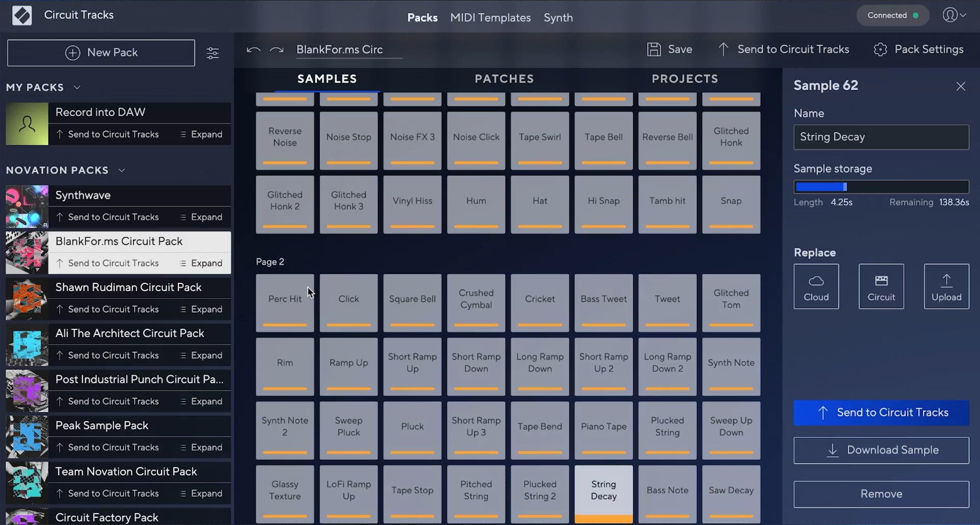Select the Team Novation pack thumbnail
This screenshot has height=525, width=980.
point(27,482)
